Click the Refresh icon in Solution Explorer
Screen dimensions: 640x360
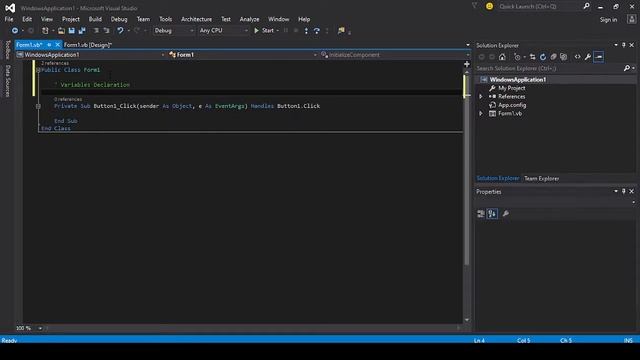pyautogui.click(x=543, y=57)
